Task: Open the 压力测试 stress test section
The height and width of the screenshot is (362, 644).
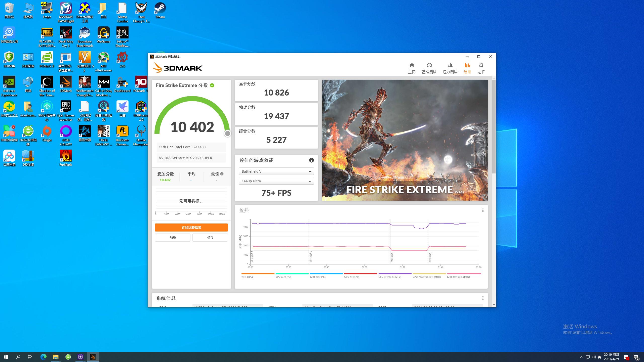Action: point(450,67)
